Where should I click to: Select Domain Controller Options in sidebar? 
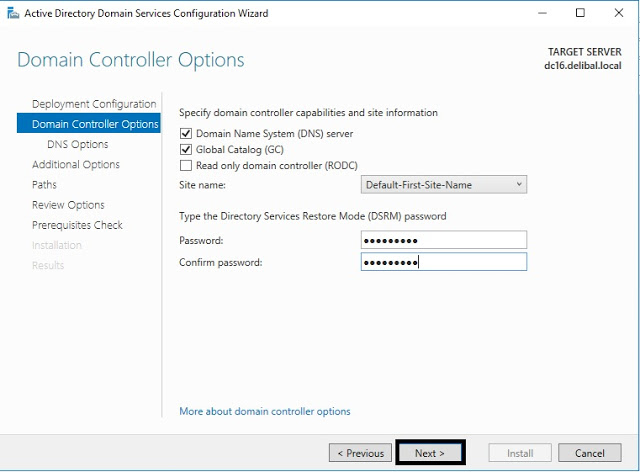94,124
